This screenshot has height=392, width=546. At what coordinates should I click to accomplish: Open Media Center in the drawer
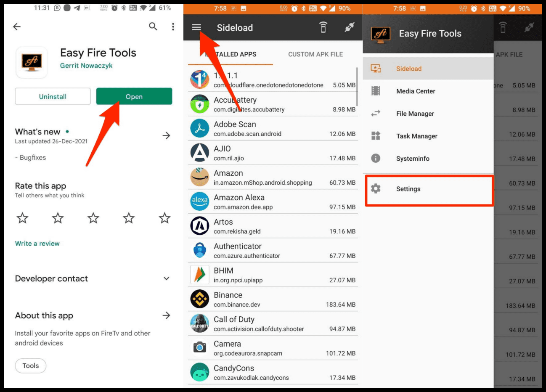click(x=428, y=91)
